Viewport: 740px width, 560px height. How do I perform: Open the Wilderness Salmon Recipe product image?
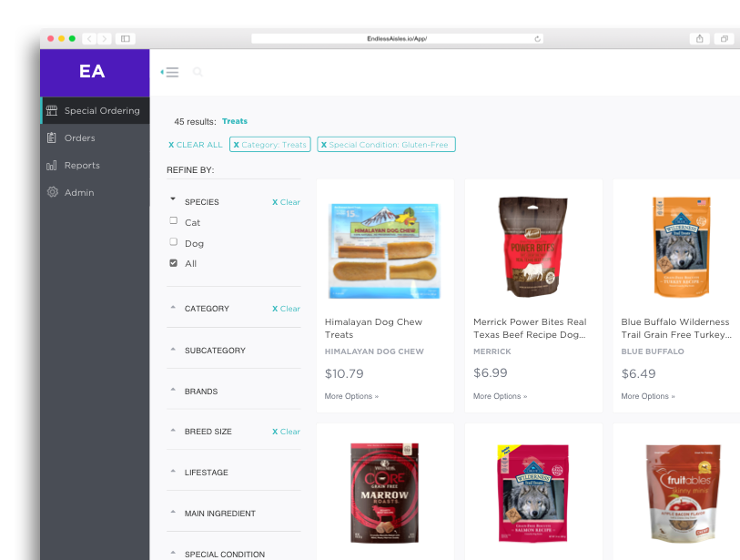click(532, 493)
